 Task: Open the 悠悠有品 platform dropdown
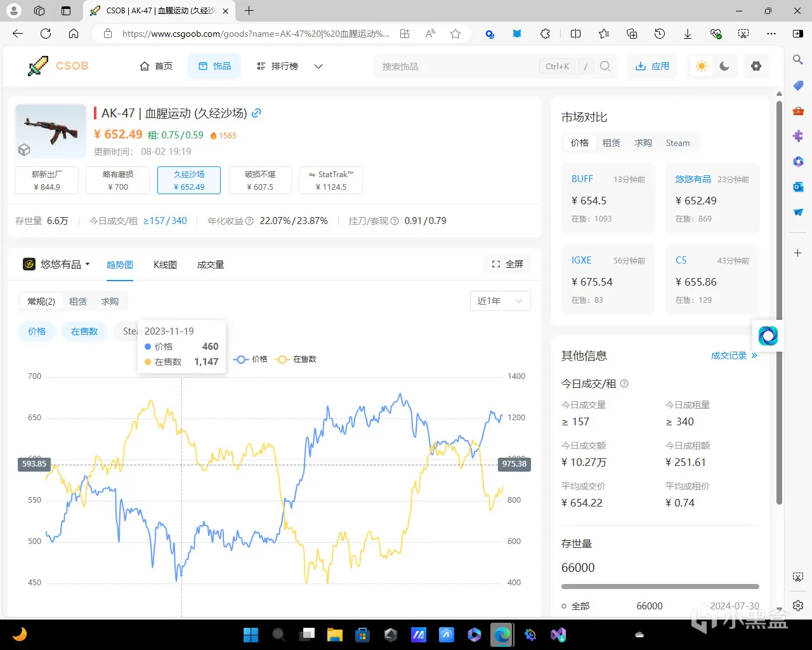click(x=56, y=264)
